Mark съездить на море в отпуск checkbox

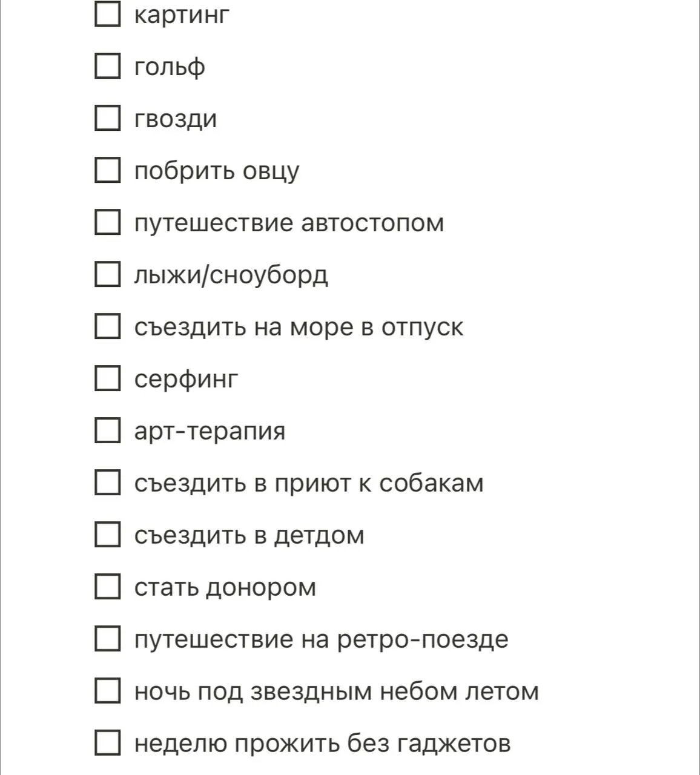pyautogui.click(x=108, y=326)
